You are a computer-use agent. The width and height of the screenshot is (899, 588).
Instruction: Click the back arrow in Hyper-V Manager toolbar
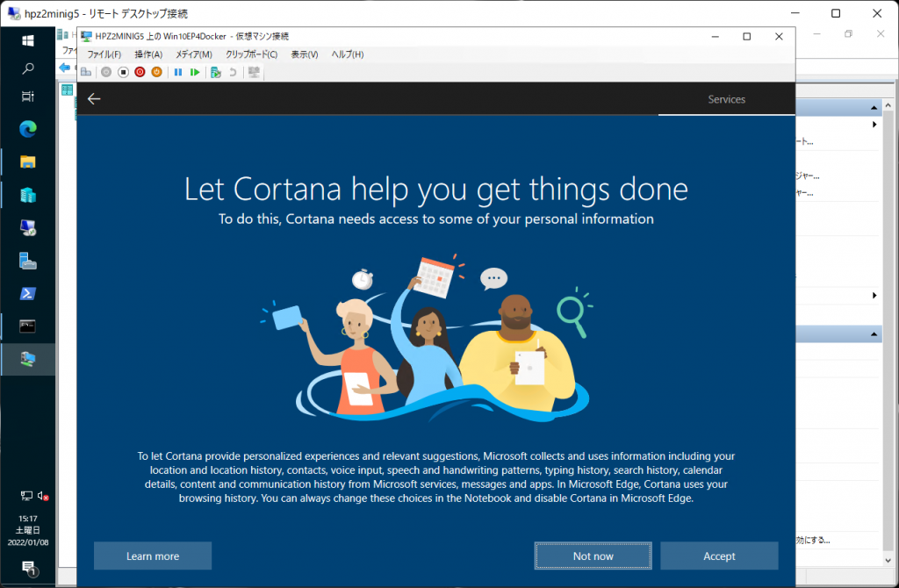click(x=65, y=68)
